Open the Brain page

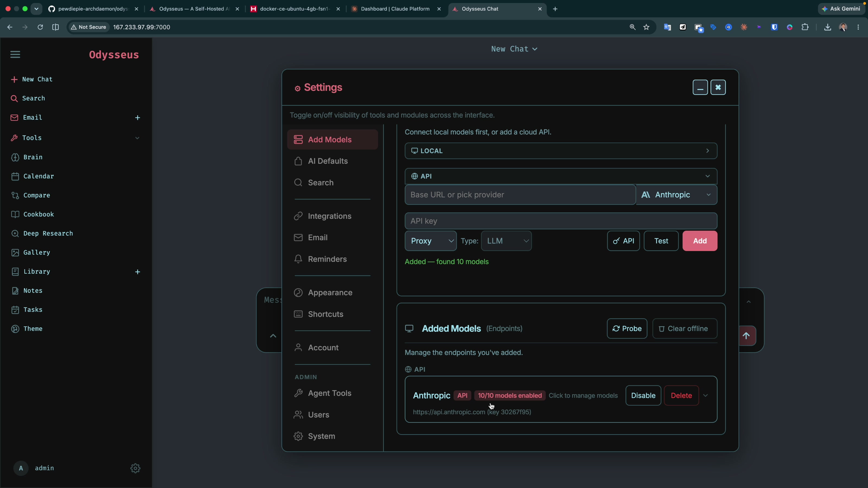point(27,157)
